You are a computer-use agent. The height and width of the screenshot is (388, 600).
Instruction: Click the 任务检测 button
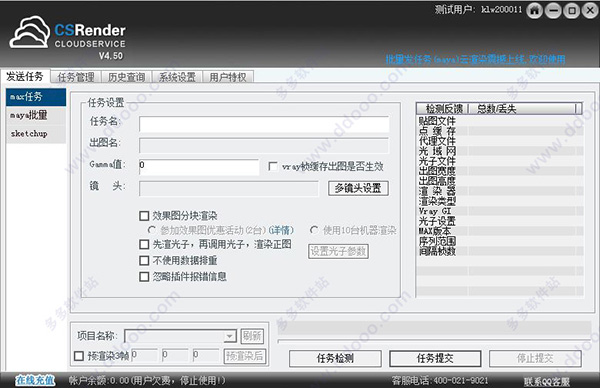(x=335, y=359)
